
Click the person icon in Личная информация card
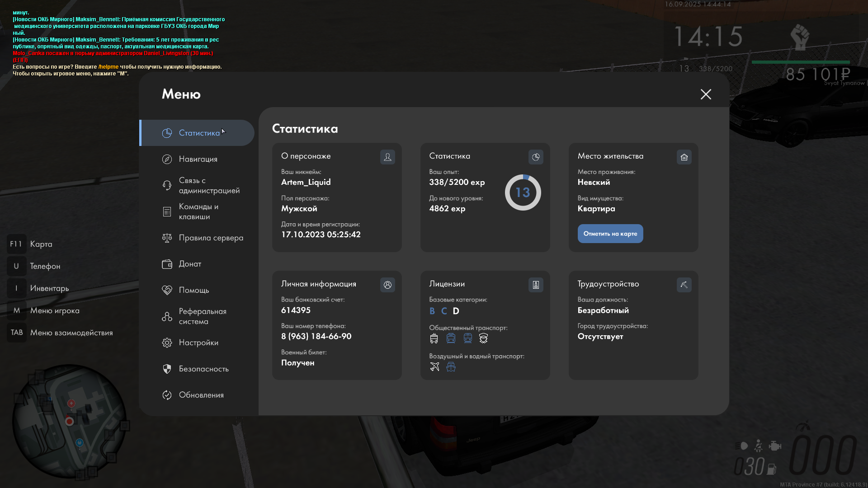point(387,285)
